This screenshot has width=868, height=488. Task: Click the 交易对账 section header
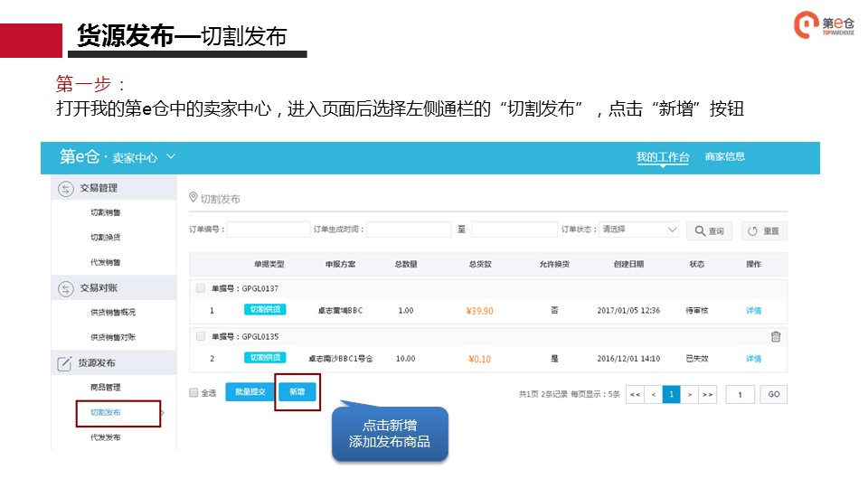[114, 287]
